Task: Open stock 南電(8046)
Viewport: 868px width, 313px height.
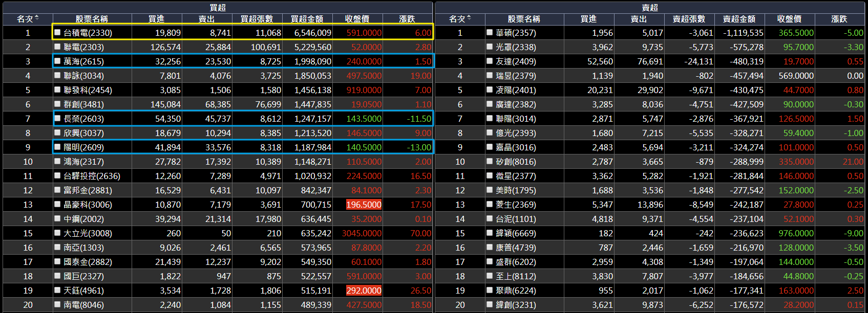Action: pos(83,305)
